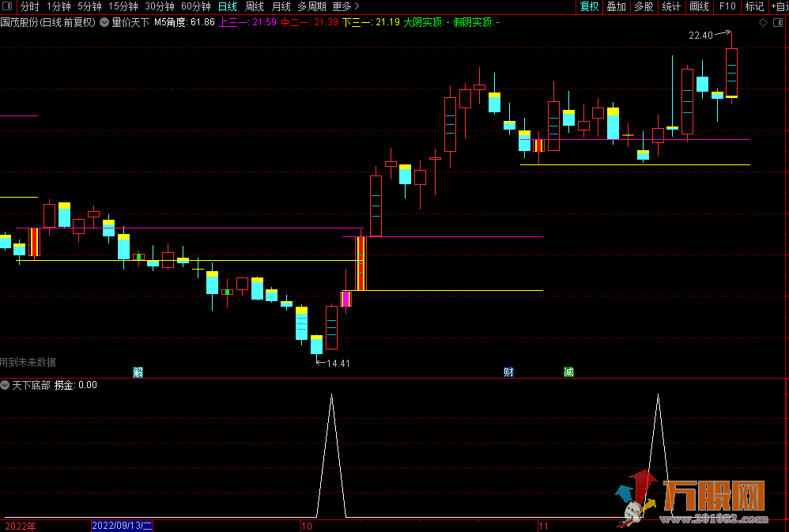
Task: Open the 叠加 overlay option
Action: [x=617, y=6]
